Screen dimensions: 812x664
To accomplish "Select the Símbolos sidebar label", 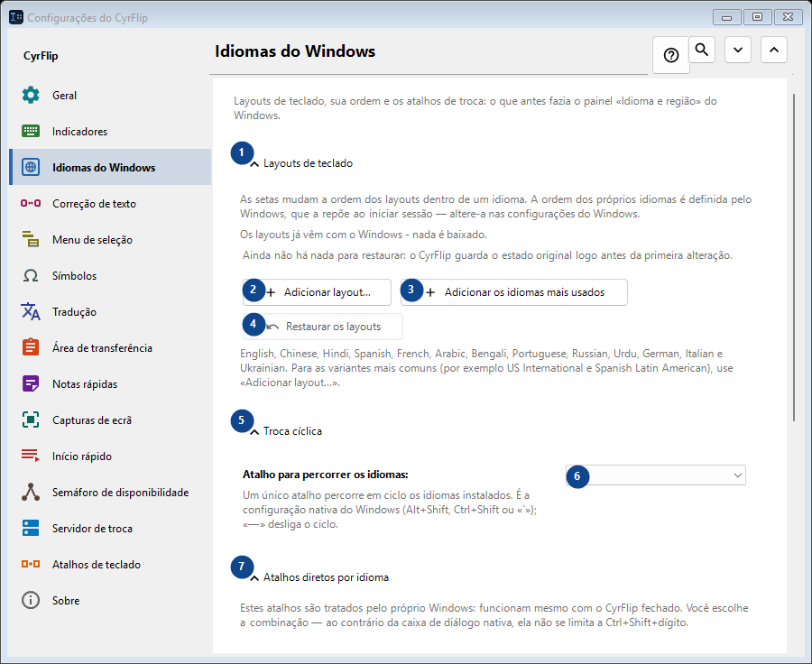I will (x=75, y=275).
